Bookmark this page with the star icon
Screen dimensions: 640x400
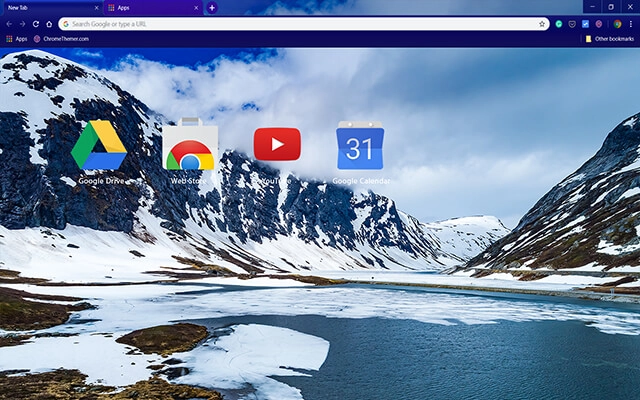542,24
